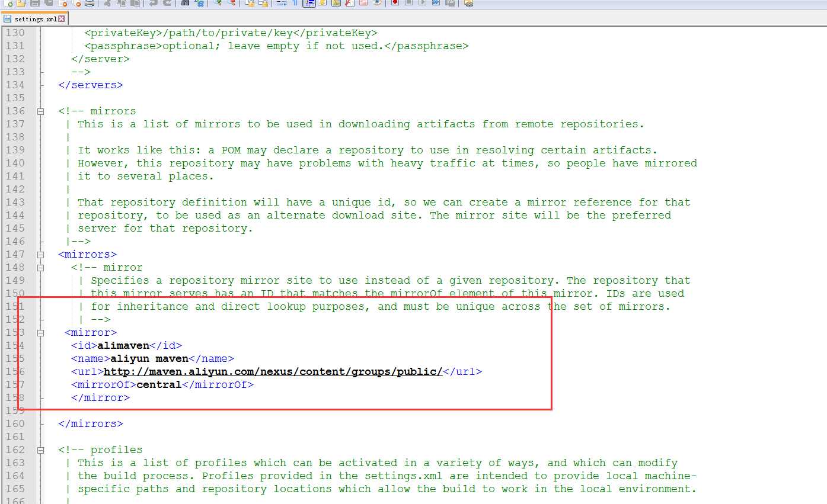
Task: Click the Redo arrow in the toolbar
Action: pyautogui.click(x=167, y=3)
